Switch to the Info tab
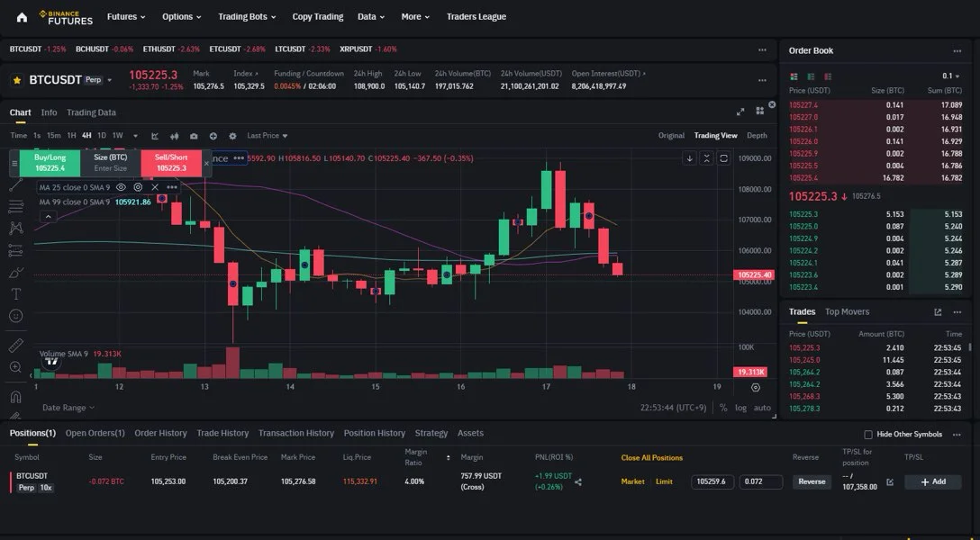Screen dimensions: 980x540 [x=49, y=112]
